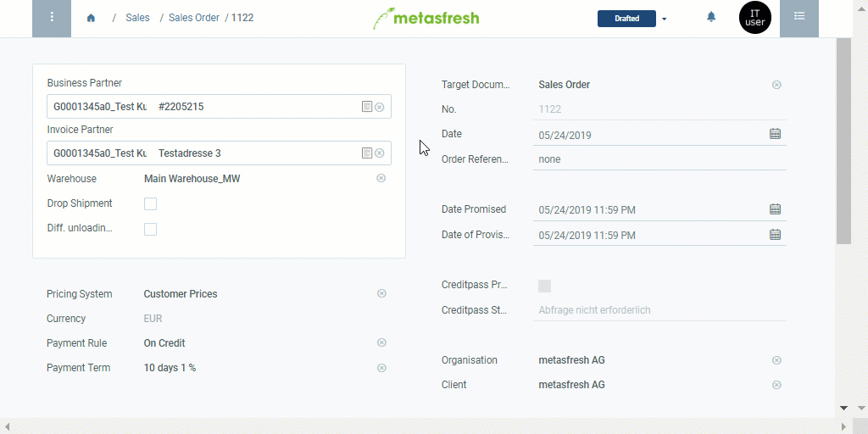Open Date Promised calendar picker

pos(775,209)
